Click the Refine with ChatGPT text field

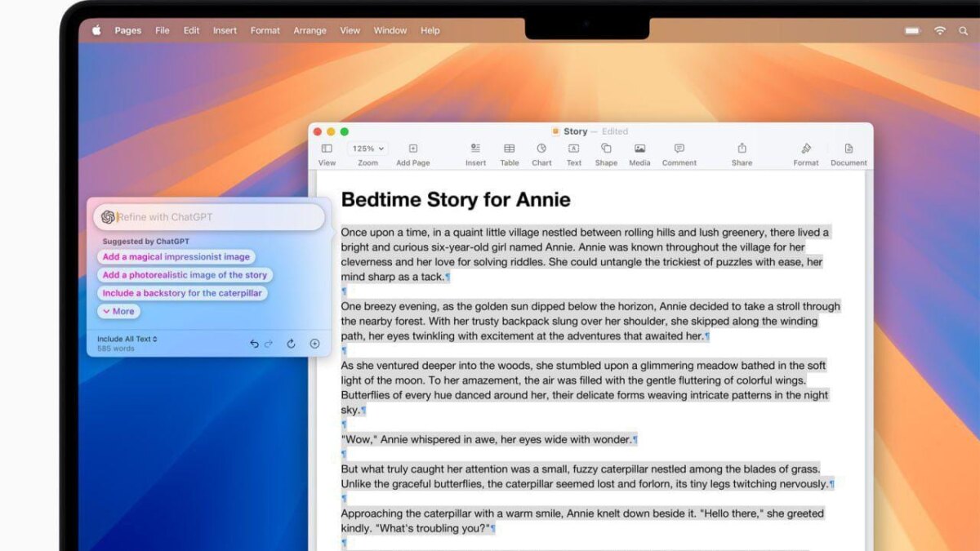coord(216,217)
